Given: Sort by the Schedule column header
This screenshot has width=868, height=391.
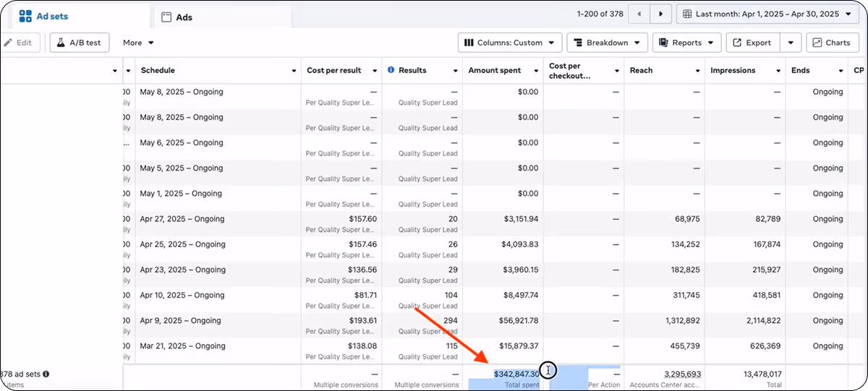Looking at the screenshot, I should pyautogui.click(x=158, y=70).
